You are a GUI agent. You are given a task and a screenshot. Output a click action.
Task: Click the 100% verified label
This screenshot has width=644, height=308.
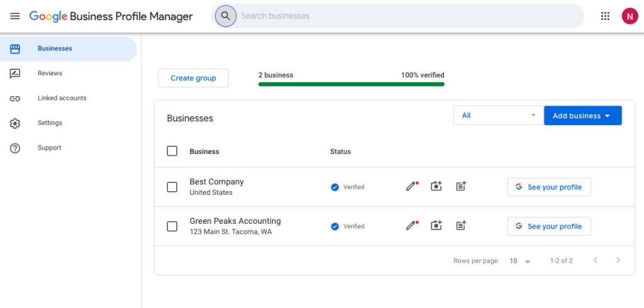423,75
